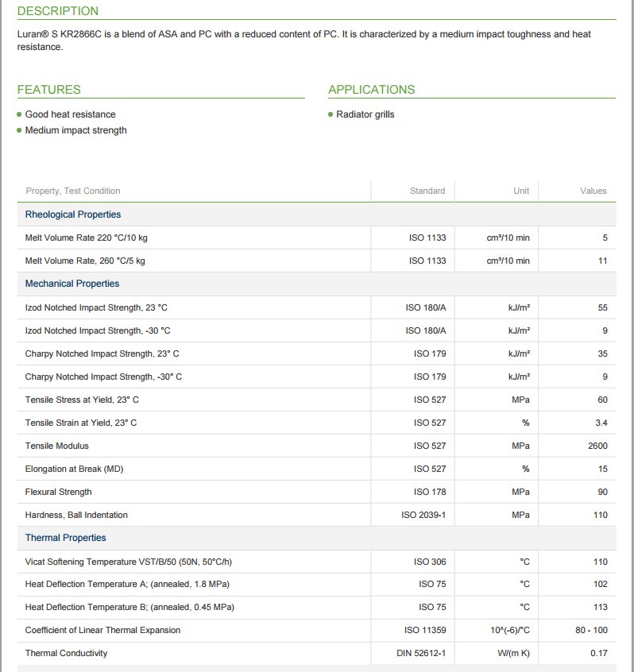Select the 'ISO 178' standard cell
The width and height of the screenshot is (634, 672).
430,492
